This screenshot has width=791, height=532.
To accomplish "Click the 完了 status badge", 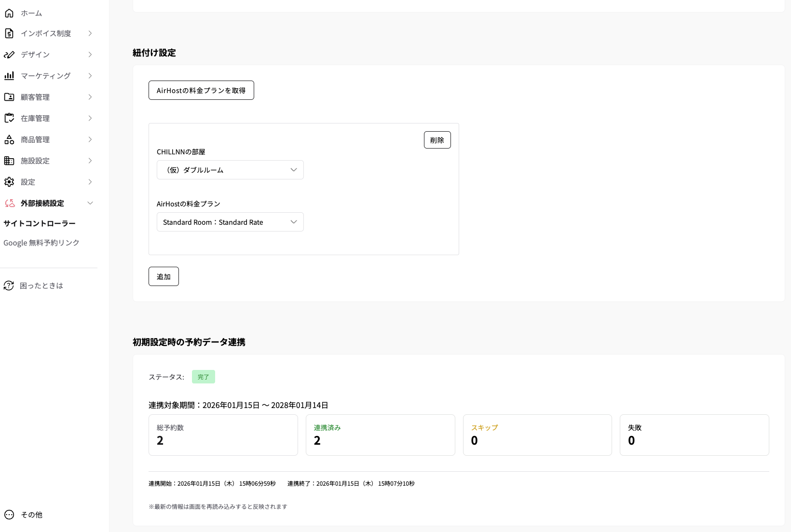I will click(204, 377).
